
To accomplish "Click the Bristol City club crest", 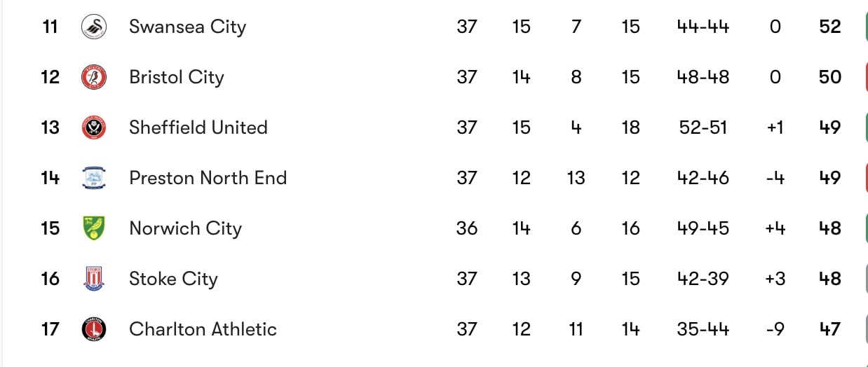I will (x=93, y=77).
